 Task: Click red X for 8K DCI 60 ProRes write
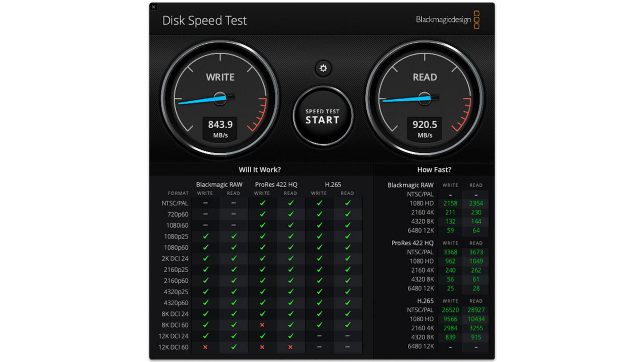pos(262,325)
